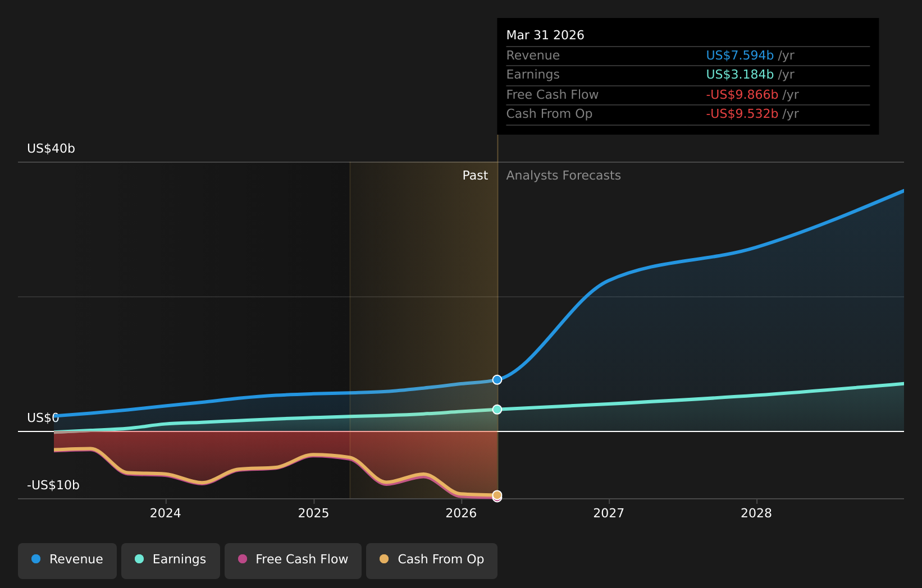Toggle the Revenue series in the legend

click(67, 561)
